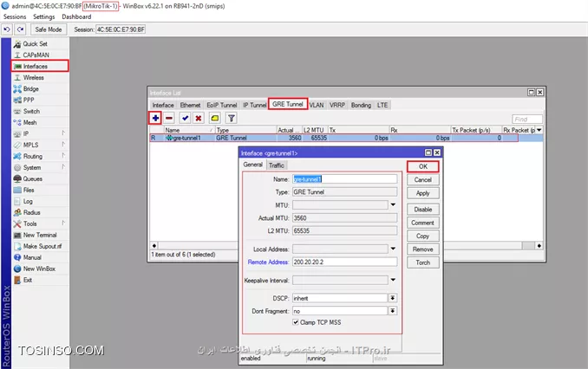Enable the interface with the blue checkmark icon
Viewport: 588px width, 369px height.
pyautogui.click(x=185, y=118)
